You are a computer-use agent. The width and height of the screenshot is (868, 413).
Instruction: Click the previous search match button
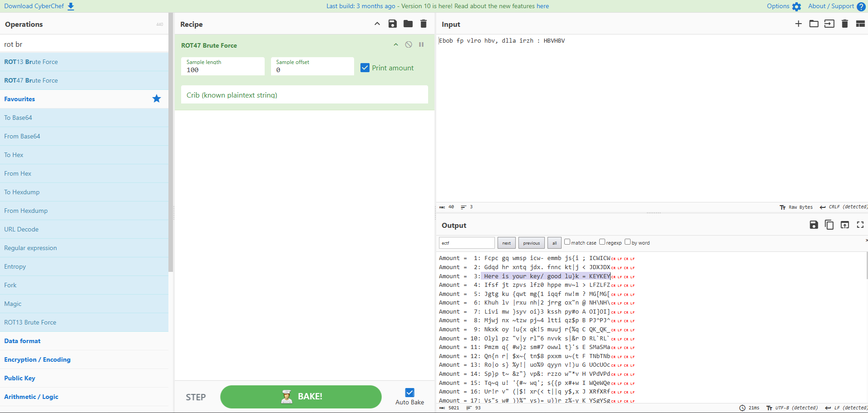coord(531,243)
